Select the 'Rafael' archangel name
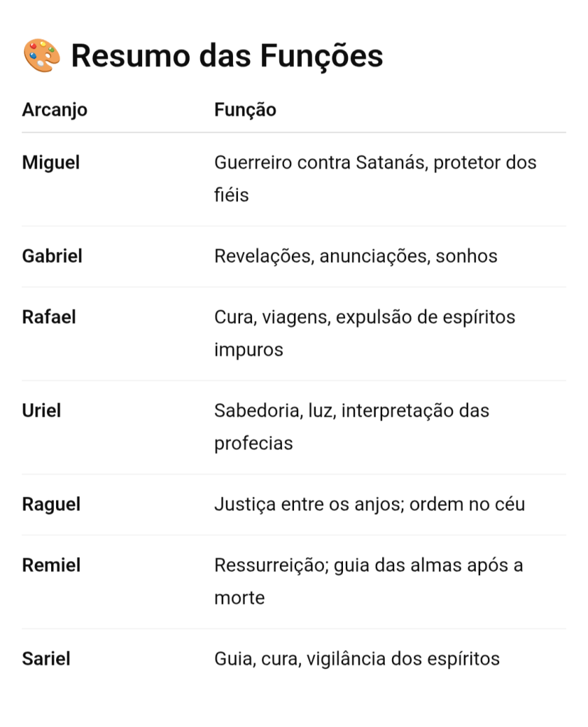The height and width of the screenshot is (727, 588). [x=49, y=317]
